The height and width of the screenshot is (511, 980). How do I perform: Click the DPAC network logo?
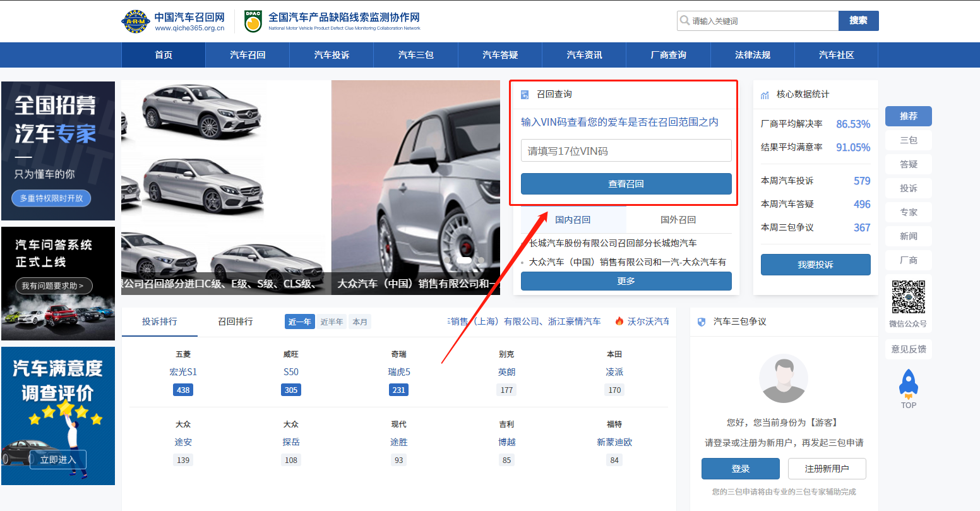(x=332, y=21)
